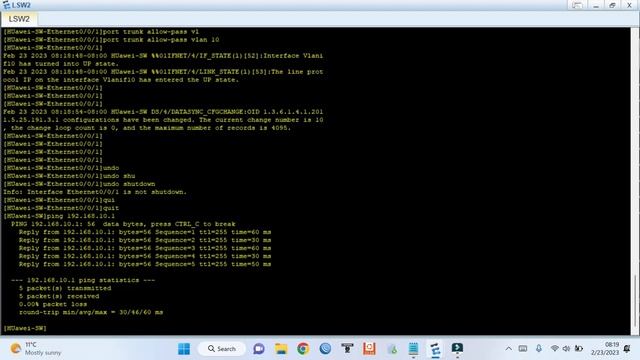Open the clock showing 08:19 2/23/2023
The image size is (640, 360).
(605, 349)
